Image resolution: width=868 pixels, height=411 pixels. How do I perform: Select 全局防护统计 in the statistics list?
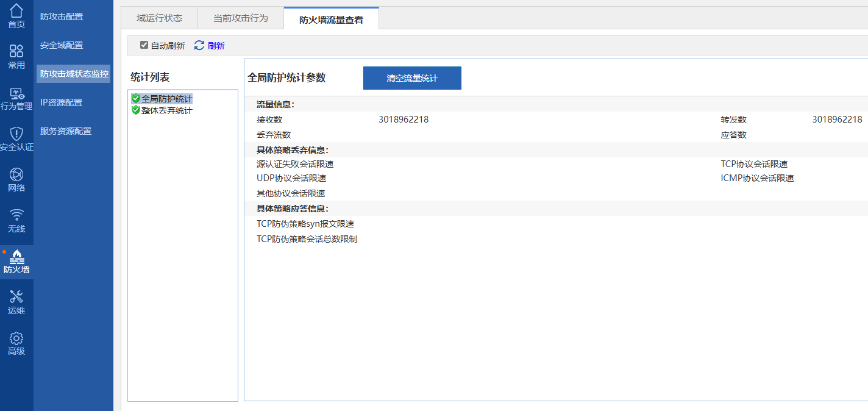click(x=167, y=98)
